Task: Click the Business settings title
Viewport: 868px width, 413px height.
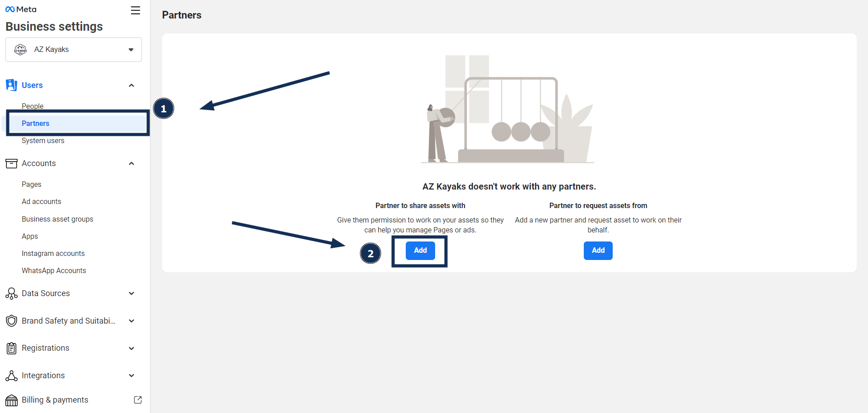Action: [54, 27]
